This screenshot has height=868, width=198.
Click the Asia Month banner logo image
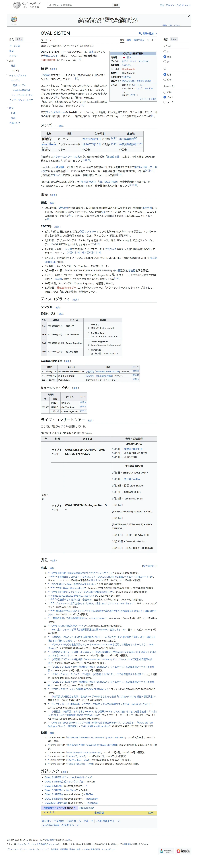click(14, 20)
